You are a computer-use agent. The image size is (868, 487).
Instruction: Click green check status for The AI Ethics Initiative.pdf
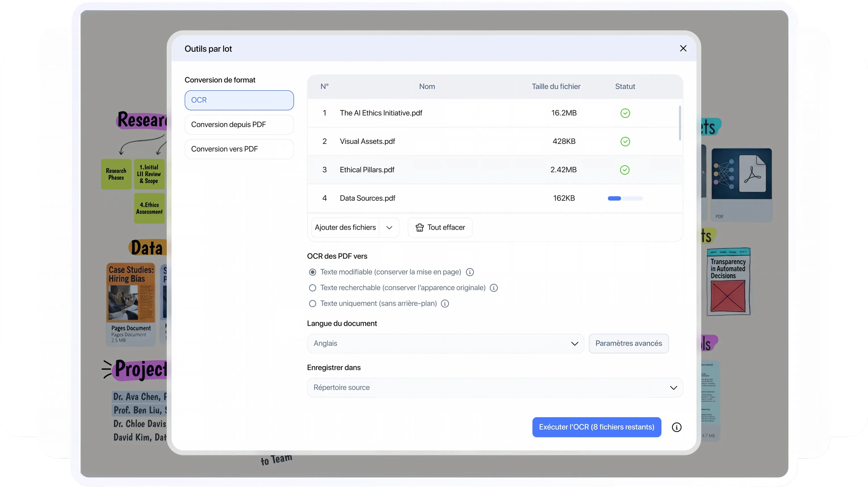pyautogui.click(x=625, y=113)
